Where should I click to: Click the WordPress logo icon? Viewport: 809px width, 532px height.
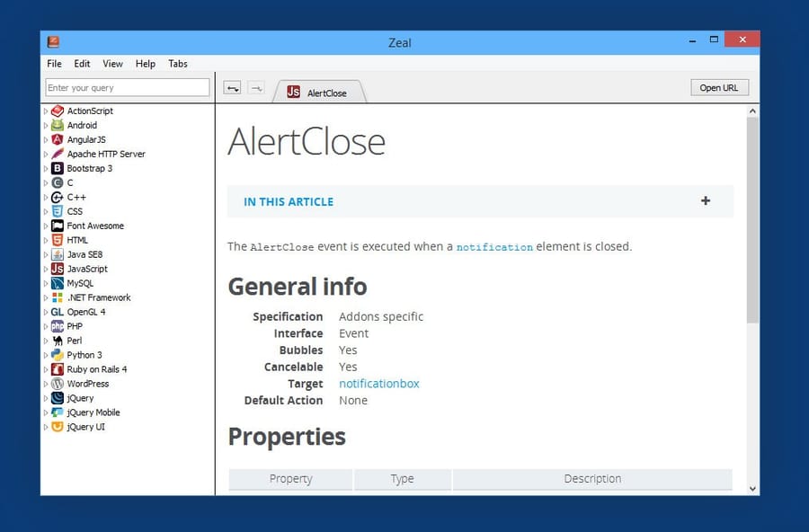(58, 384)
